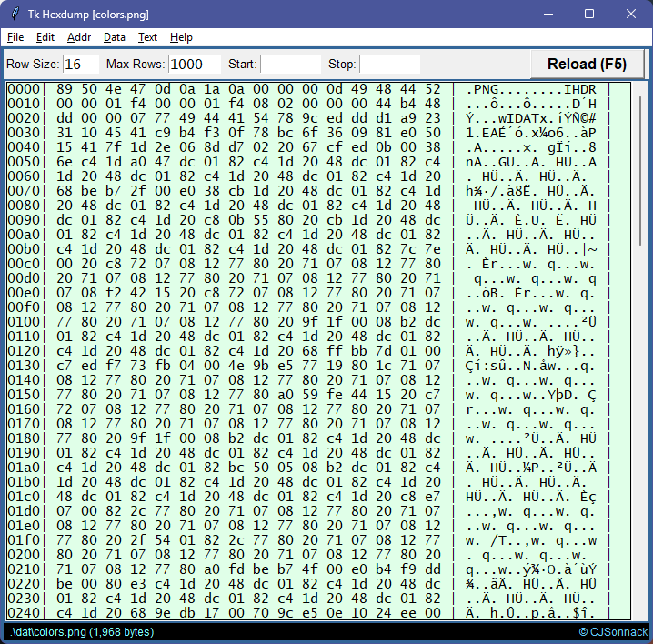Open the Text menu
The width and height of the screenshot is (653, 644).
[x=147, y=37]
